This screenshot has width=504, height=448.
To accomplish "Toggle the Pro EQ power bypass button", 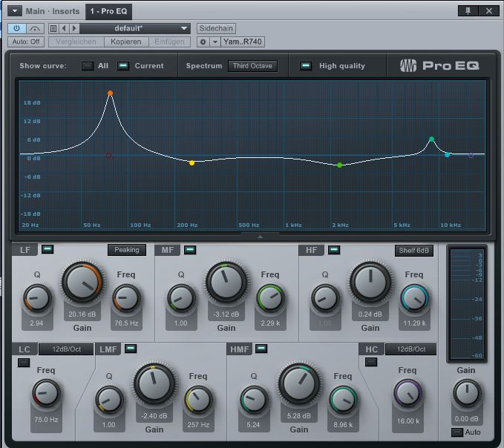I will pyautogui.click(x=17, y=29).
